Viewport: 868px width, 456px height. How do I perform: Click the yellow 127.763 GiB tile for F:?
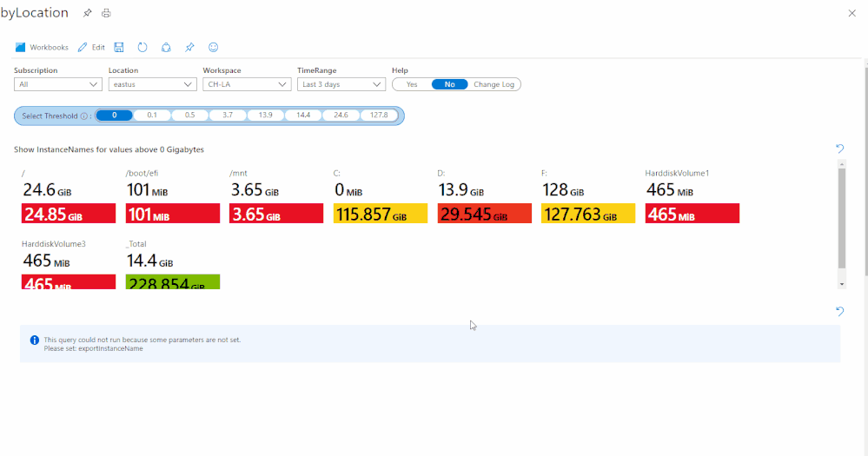click(x=588, y=213)
